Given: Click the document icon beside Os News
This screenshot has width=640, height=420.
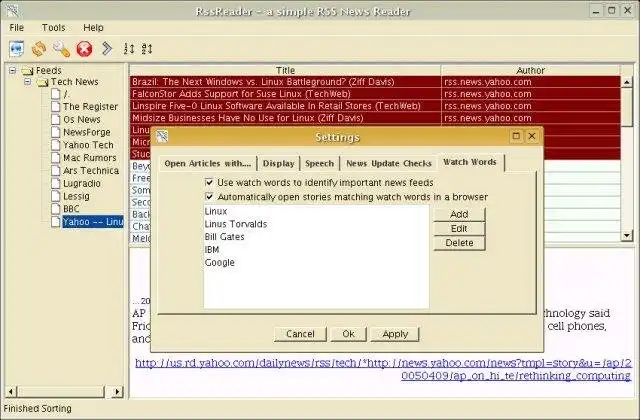Looking at the screenshot, I should point(56,119).
